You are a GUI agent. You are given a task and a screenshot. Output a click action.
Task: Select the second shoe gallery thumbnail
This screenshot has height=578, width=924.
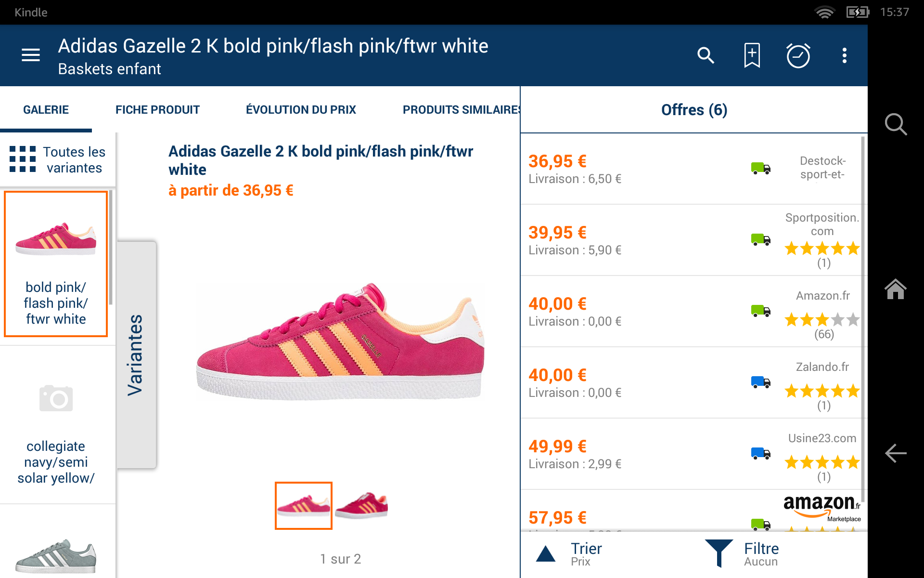(x=361, y=506)
